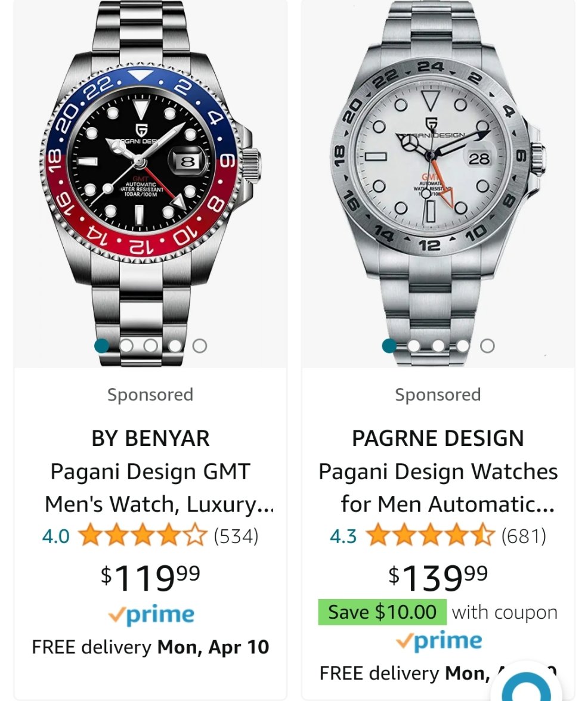
Task: Select the fifth carousel dot on the white watch
Action: tap(487, 346)
